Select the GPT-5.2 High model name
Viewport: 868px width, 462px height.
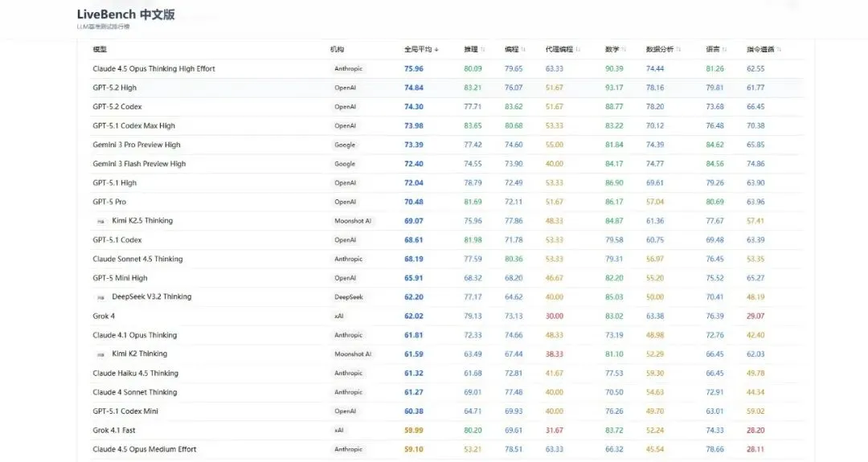click(x=115, y=88)
